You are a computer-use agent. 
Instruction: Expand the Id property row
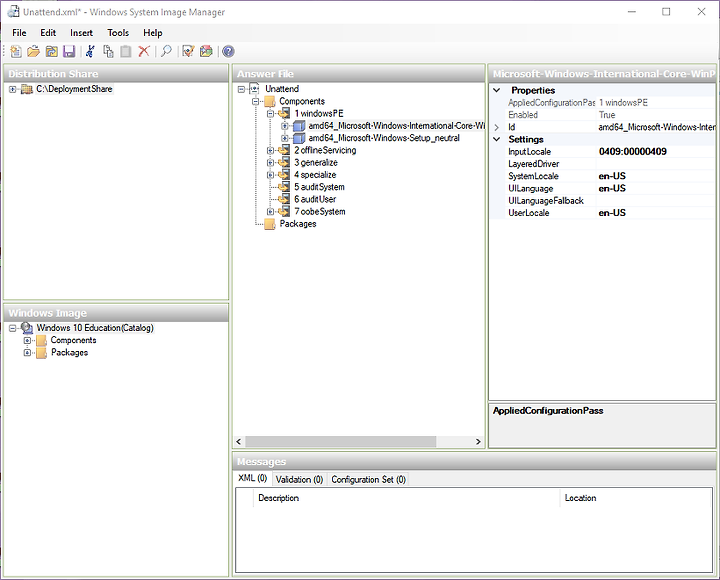pyautogui.click(x=497, y=127)
